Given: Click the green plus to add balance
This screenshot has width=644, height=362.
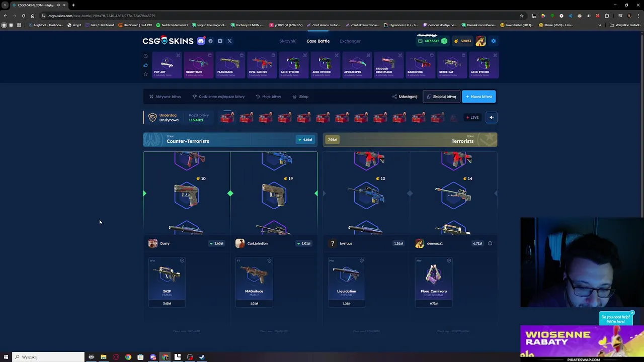Looking at the screenshot, I should (x=444, y=41).
